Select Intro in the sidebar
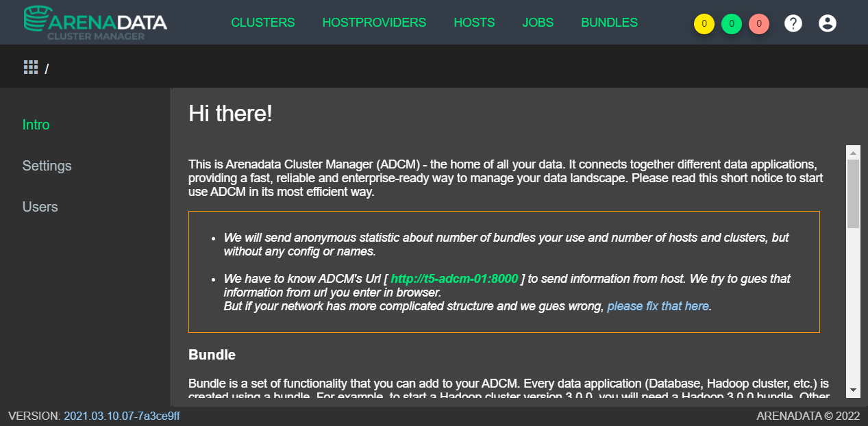 pos(36,125)
